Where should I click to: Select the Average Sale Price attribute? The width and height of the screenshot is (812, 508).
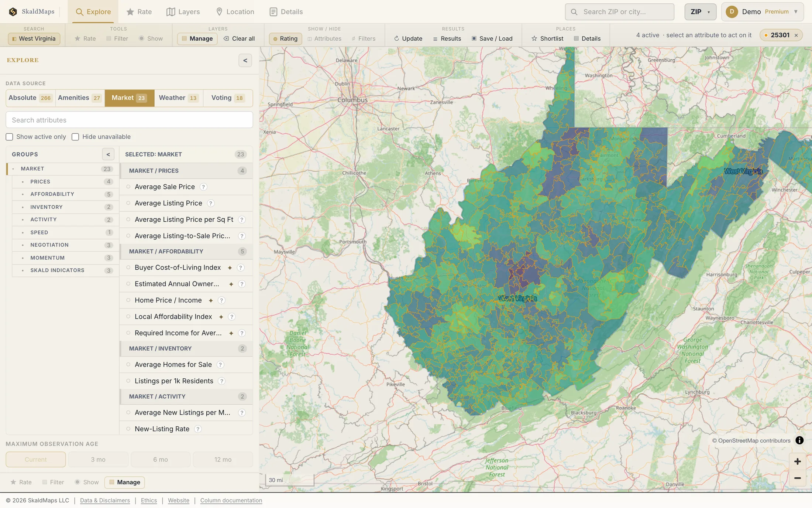(186, 187)
